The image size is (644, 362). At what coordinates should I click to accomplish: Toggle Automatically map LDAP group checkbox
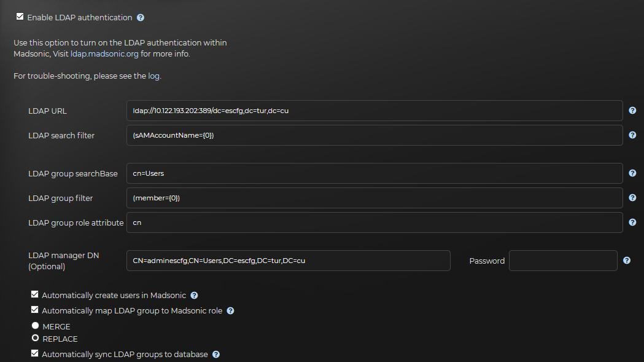click(34, 310)
